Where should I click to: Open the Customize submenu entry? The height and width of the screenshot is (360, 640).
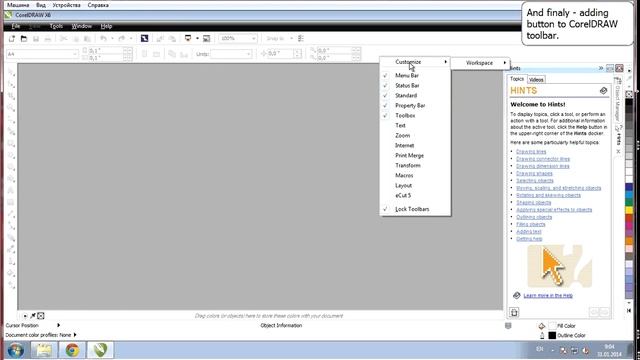[415, 62]
